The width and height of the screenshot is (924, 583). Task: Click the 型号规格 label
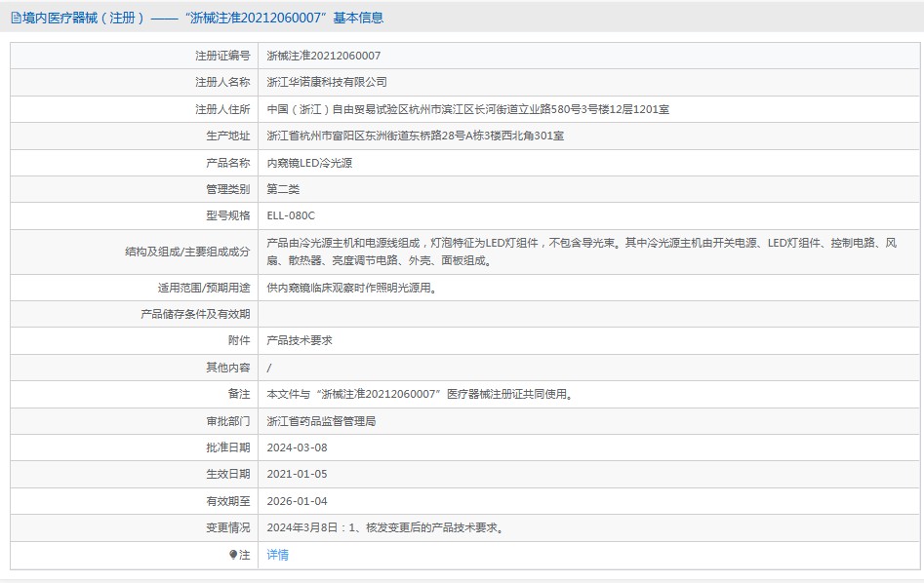228,216
